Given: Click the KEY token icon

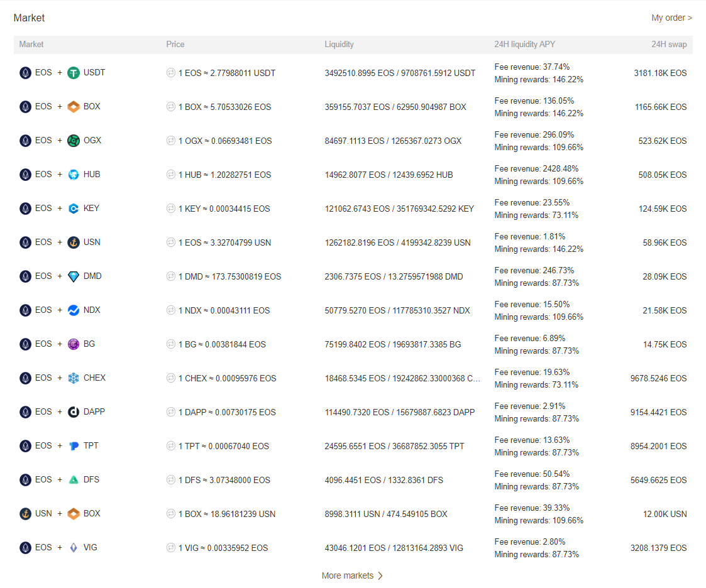Looking at the screenshot, I should click(x=74, y=209).
